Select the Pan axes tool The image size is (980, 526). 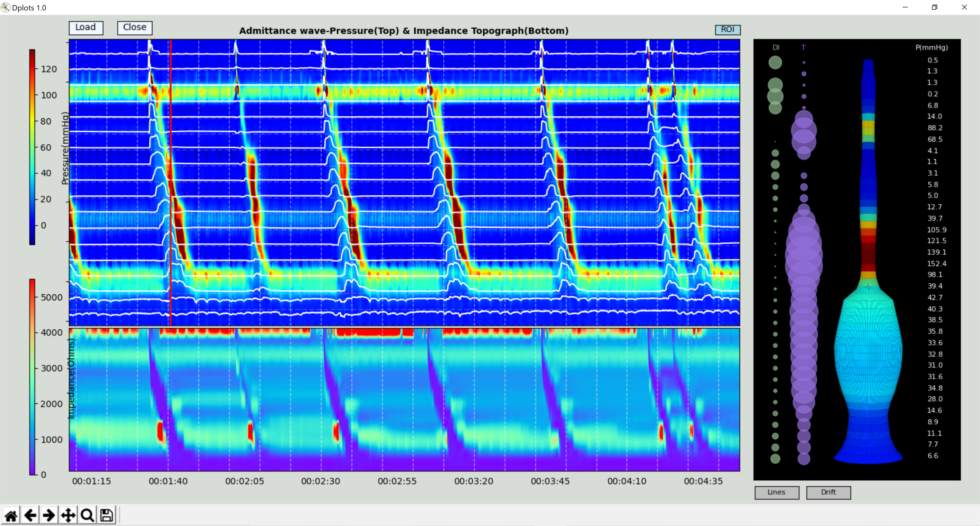point(68,516)
